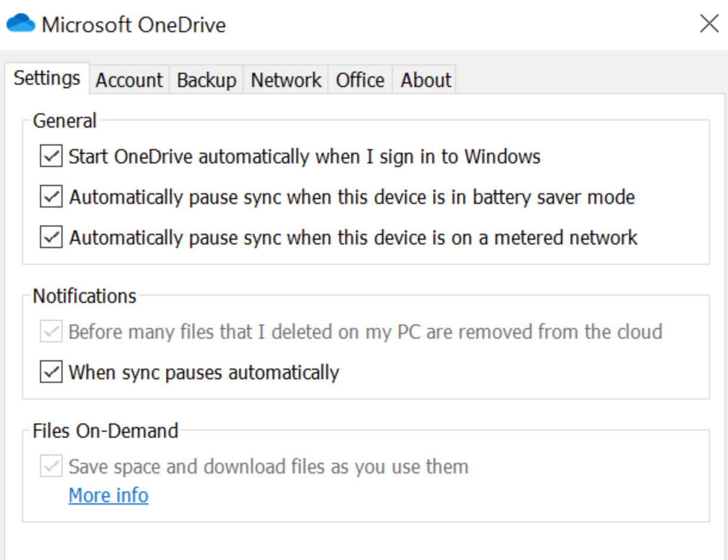728x560 pixels.
Task: Click the OneDrive cloud icon in title bar
Action: point(21,24)
